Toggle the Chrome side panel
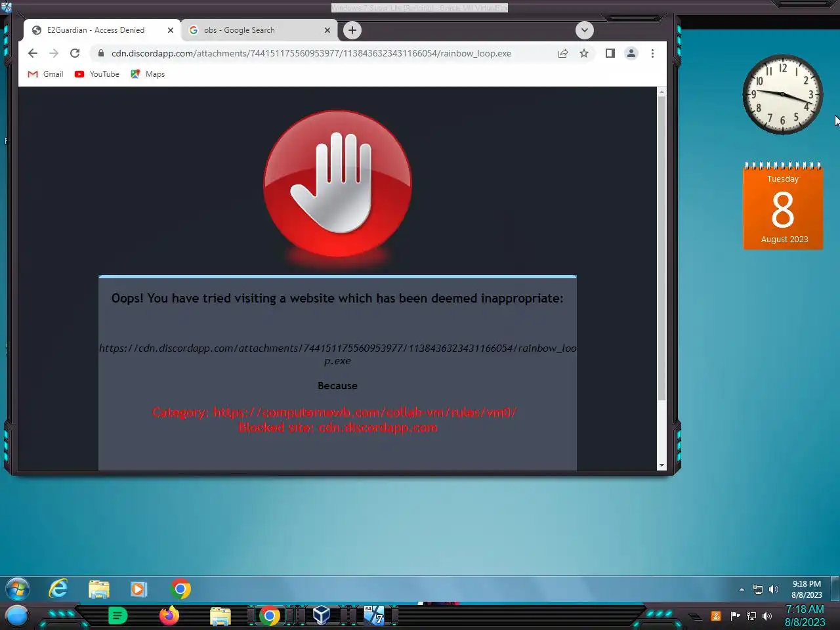The height and width of the screenshot is (630, 840). 610,53
